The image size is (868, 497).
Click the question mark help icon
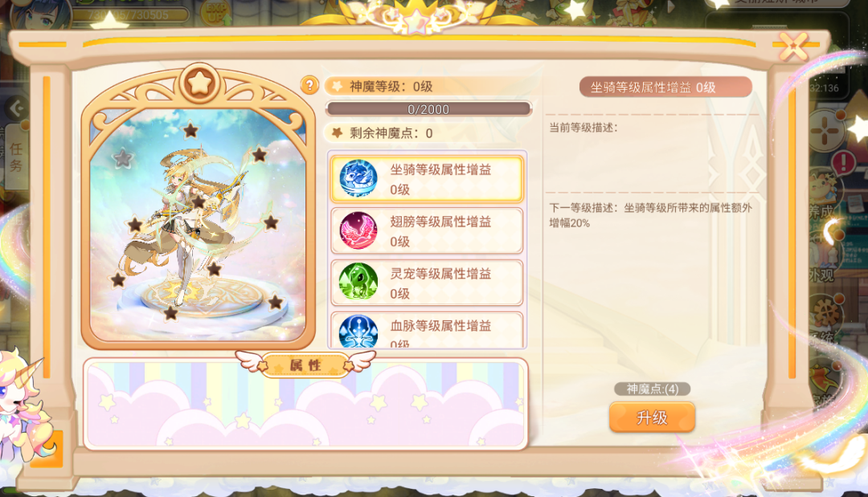coord(309,85)
